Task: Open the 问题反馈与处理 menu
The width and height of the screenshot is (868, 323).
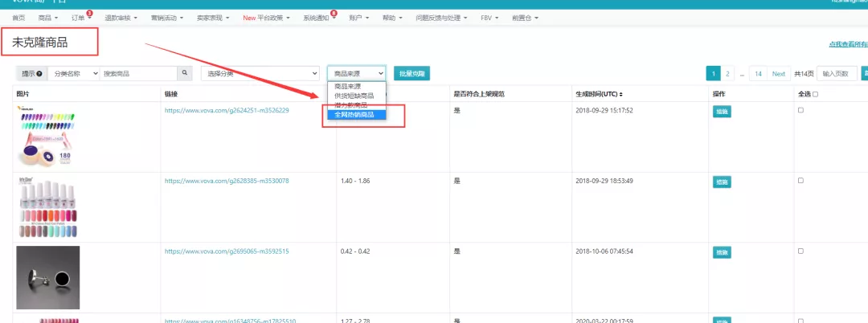Action: [x=441, y=18]
